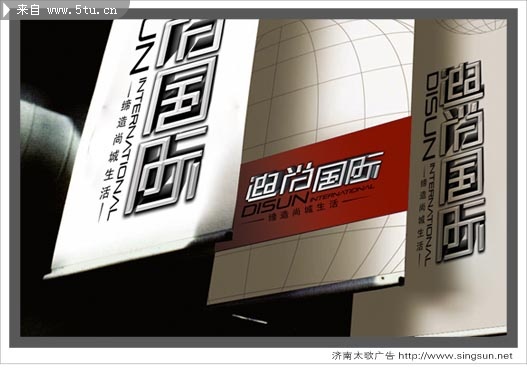Click the triangle arrow in the top-left watermark
The height and width of the screenshot is (383, 527).
[x=6, y=10]
